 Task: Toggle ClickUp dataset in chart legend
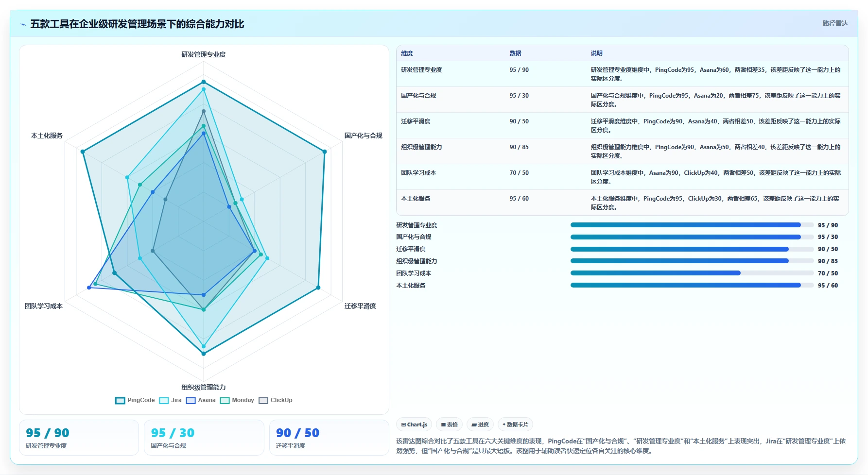pyautogui.click(x=276, y=400)
